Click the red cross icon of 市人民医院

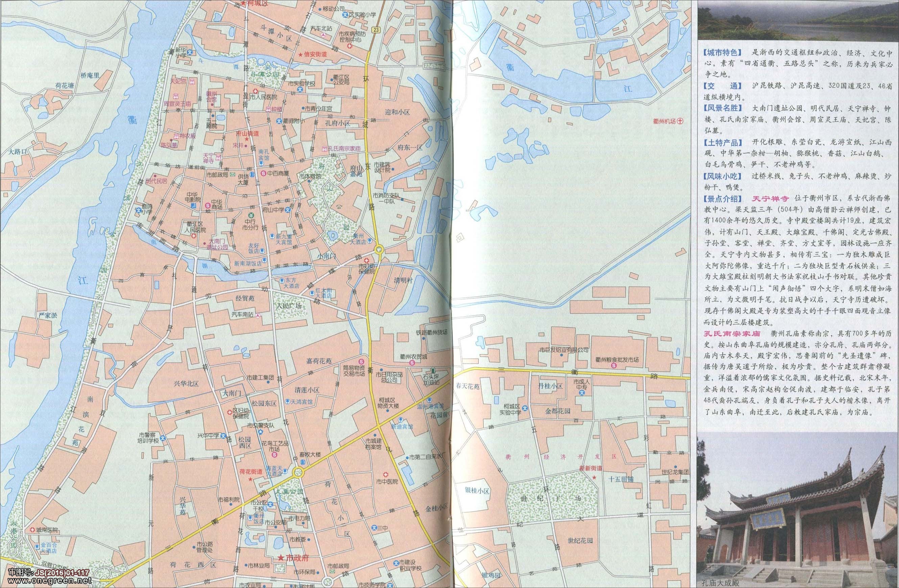tap(256, 91)
